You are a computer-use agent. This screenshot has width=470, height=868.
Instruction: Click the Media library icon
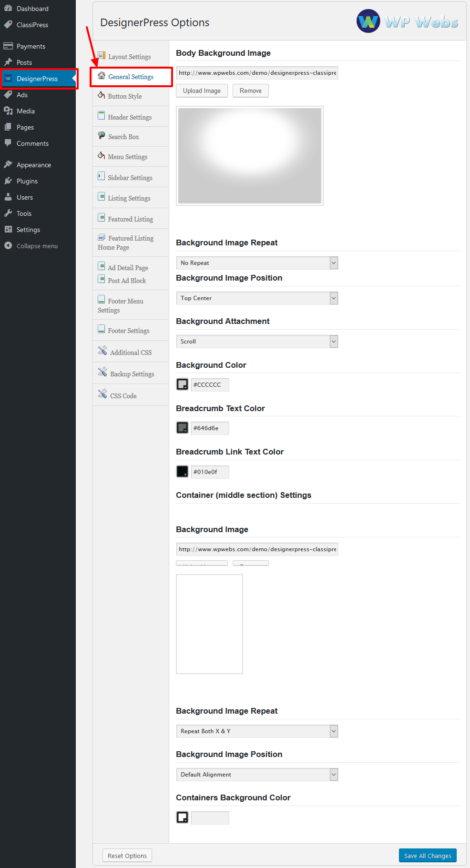coord(8,111)
